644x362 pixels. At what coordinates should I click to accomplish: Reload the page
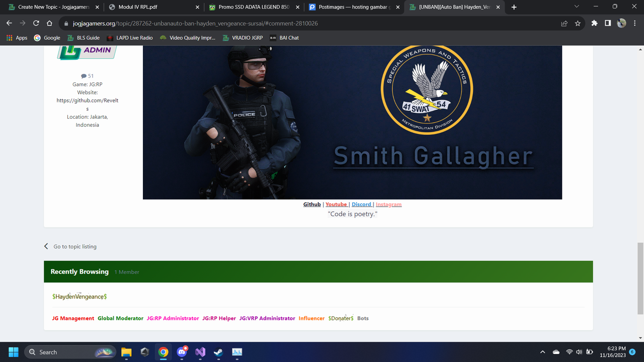pyautogui.click(x=36, y=23)
